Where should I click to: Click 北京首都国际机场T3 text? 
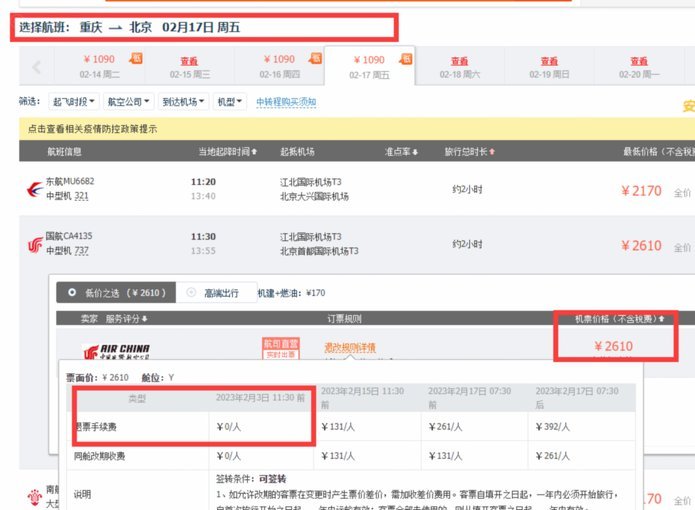pos(319,251)
